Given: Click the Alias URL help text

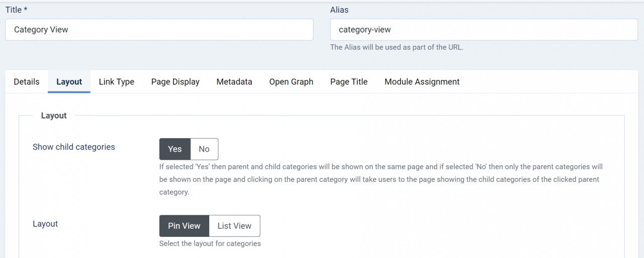Looking at the screenshot, I should 396,47.
